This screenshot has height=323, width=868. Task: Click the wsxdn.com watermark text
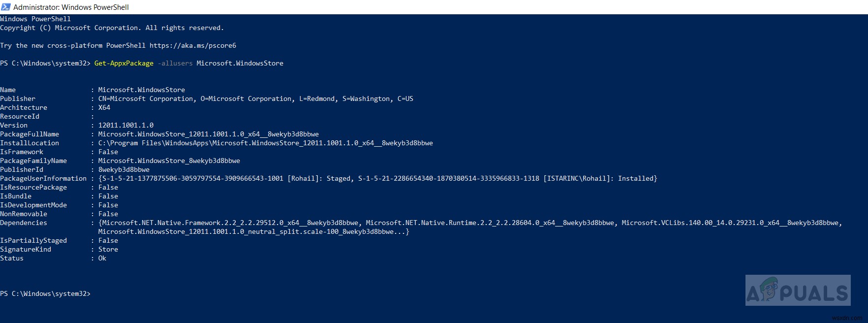850,318
